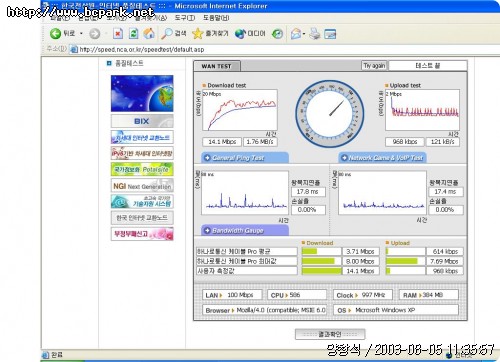Open the Media panel globe icon
The height and width of the screenshot is (362, 500).
[x=240, y=33]
